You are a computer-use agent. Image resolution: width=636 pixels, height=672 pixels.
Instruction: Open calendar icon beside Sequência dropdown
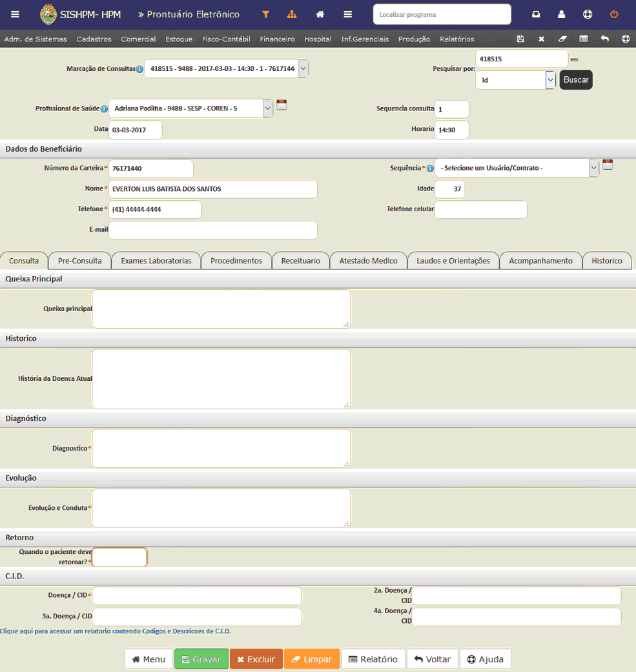[x=608, y=164]
